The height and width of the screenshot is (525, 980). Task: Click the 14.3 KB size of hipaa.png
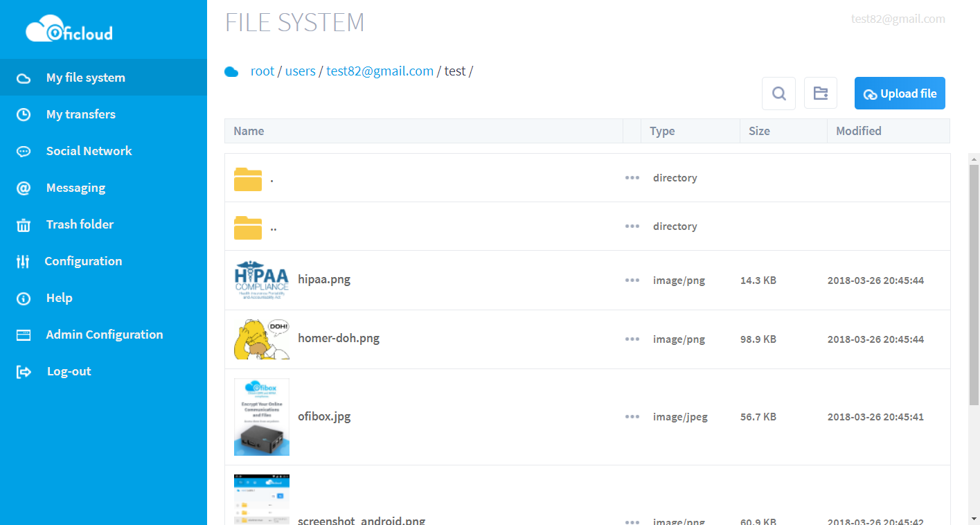(758, 281)
